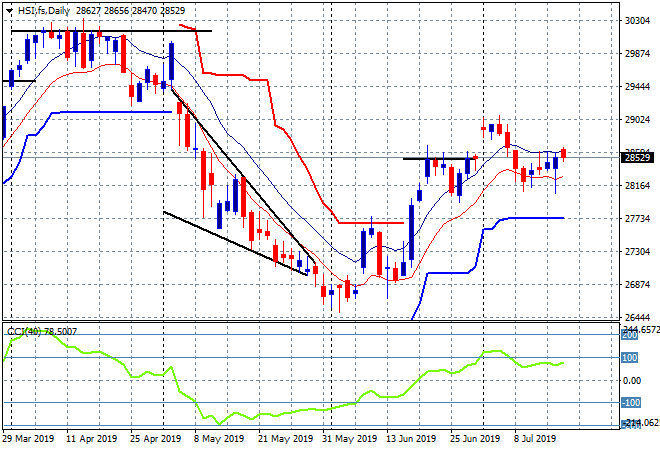Click the -100 level label in CCI panel
The image size is (660, 450).
tap(631, 403)
